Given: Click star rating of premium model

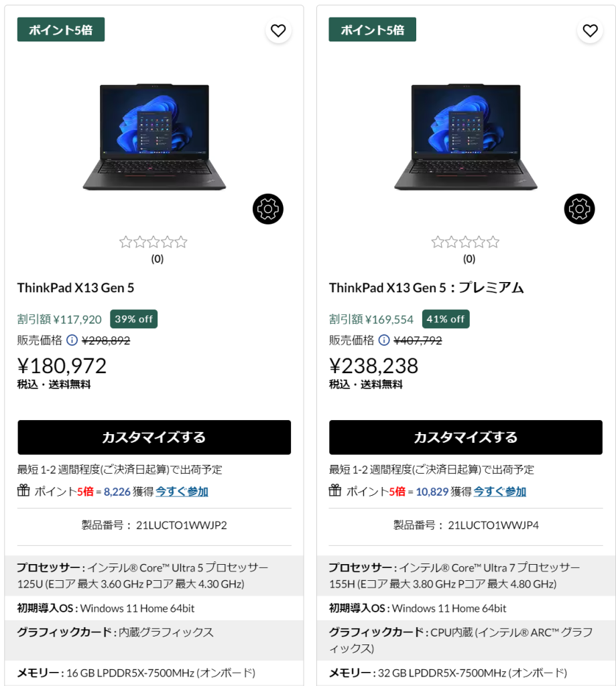Looking at the screenshot, I should pyautogui.click(x=465, y=242).
